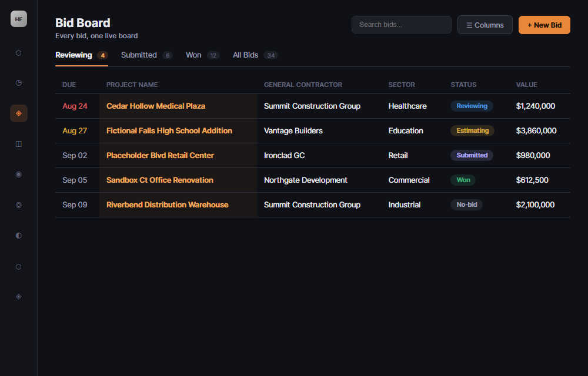The image size is (588, 376).
Task: Click the Sep 02 due date
Action: (x=75, y=156)
